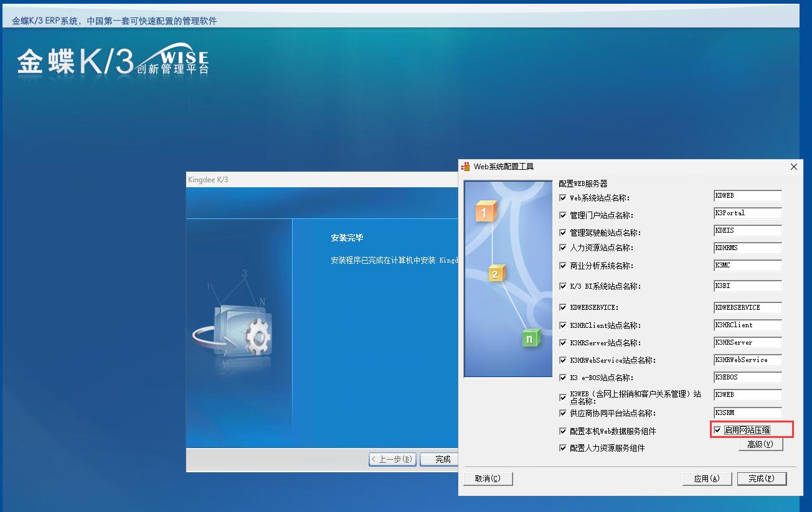Click the Web系统配置工具 title bar icon

click(466, 167)
